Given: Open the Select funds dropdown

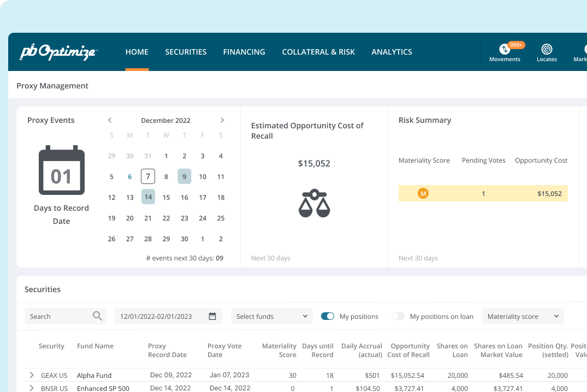Looking at the screenshot, I should (272, 316).
